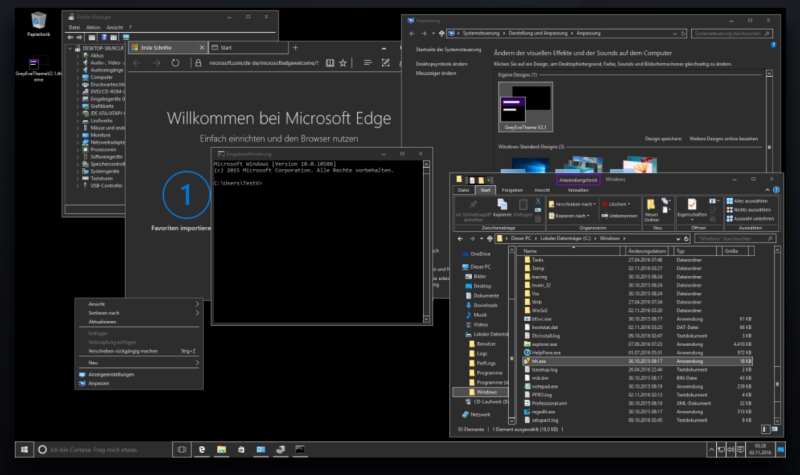The width and height of the screenshot is (800, 475).
Task: Click Löschen in Explorer ribbon
Action: (616, 204)
